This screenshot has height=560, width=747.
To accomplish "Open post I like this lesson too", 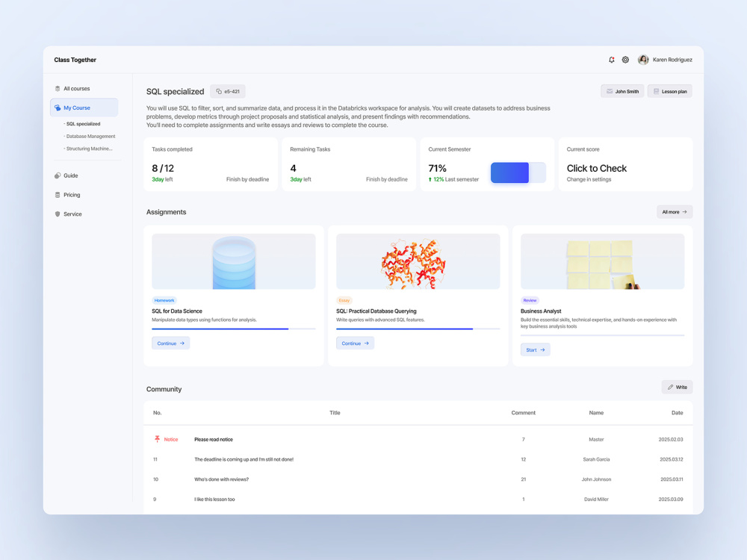I will [214, 500].
